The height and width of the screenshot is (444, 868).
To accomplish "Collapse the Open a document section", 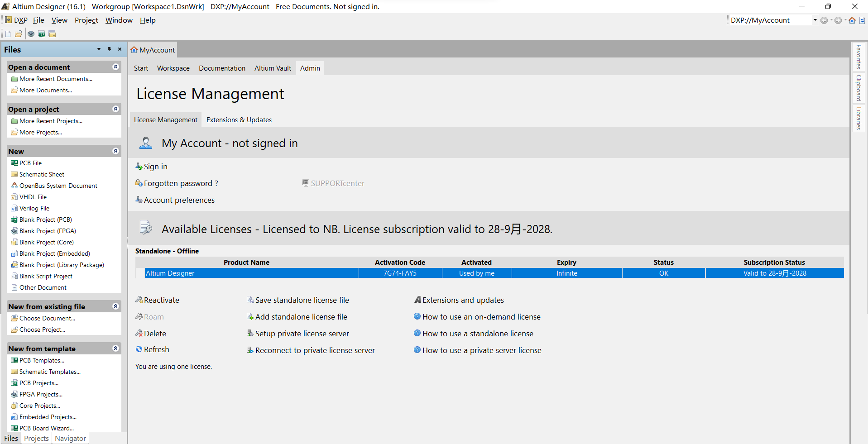I will (115, 67).
